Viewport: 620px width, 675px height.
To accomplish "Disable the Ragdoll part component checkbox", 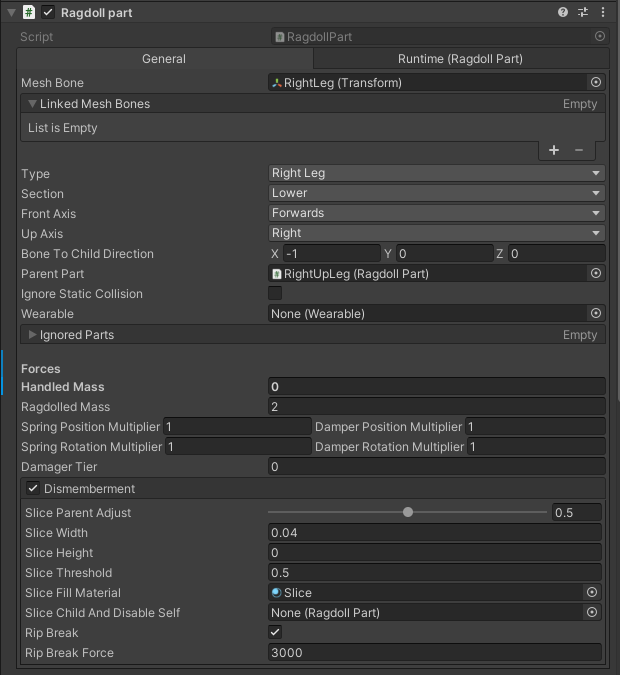I will (x=48, y=12).
